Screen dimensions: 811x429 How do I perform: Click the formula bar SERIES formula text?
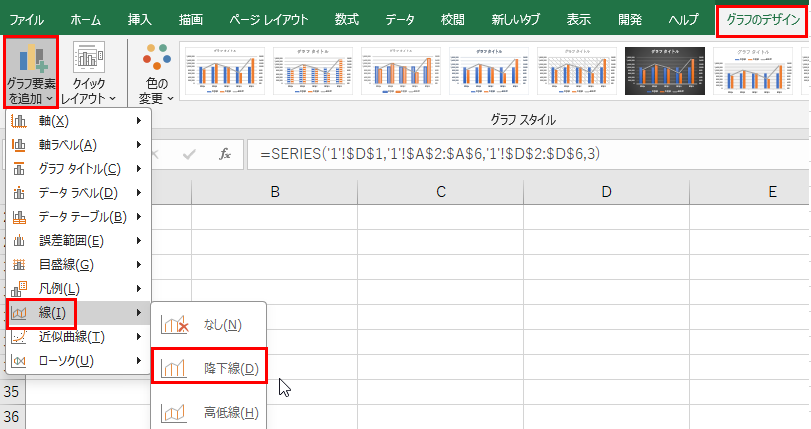(430, 154)
